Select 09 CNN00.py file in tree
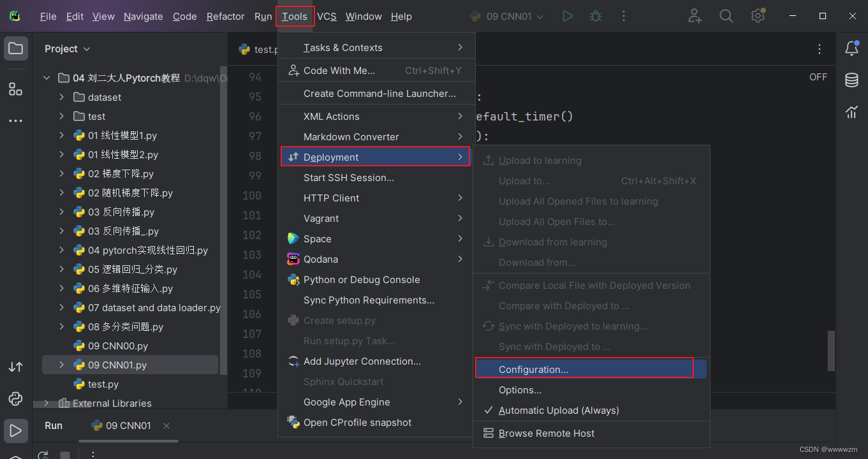The height and width of the screenshot is (459, 868). (x=118, y=346)
